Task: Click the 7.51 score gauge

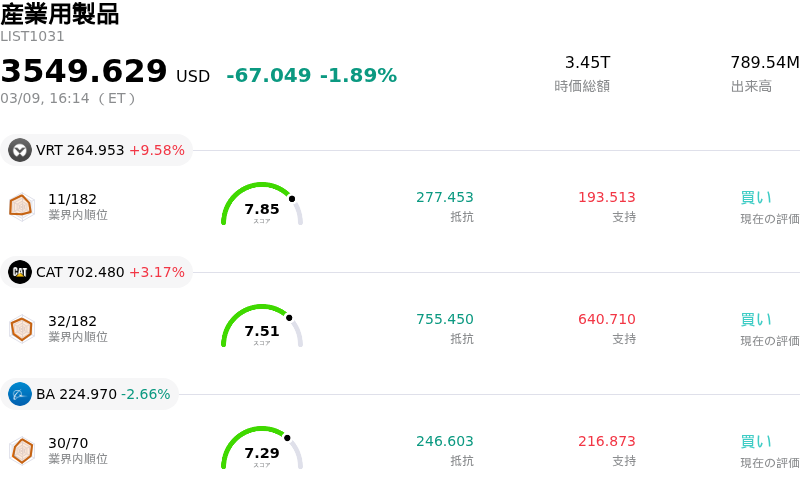Action: pyautogui.click(x=262, y=327)
